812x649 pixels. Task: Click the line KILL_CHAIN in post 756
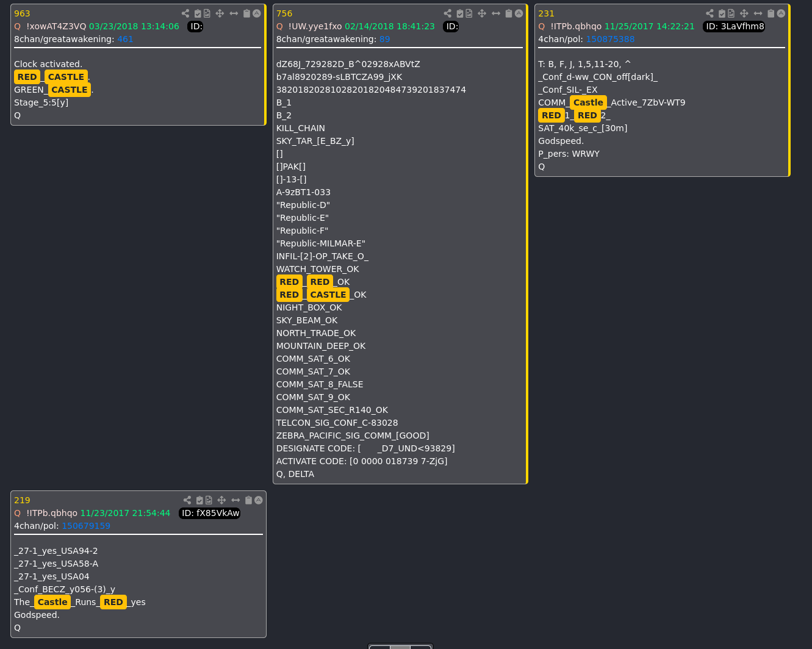tap(301, 128)
